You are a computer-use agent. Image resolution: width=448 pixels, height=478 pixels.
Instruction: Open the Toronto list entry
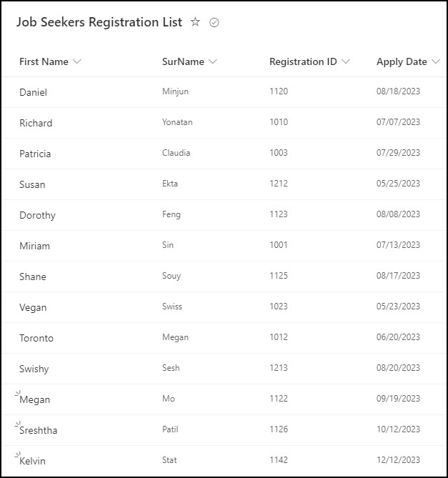(36, 338)
